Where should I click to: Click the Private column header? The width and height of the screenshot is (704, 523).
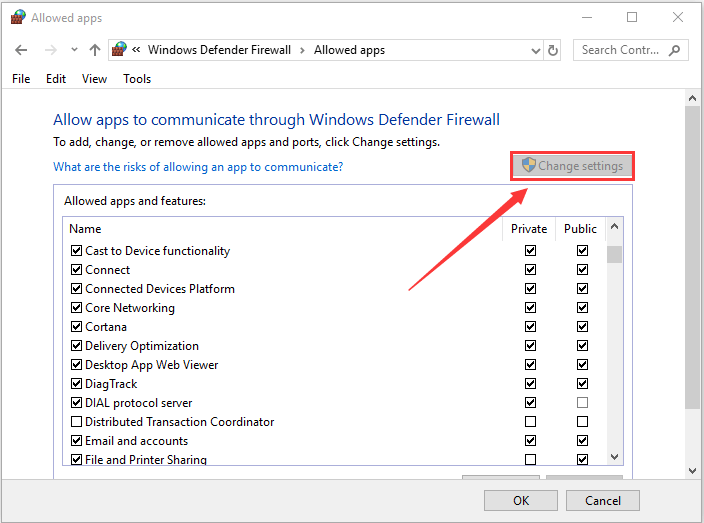tap(529, 229)
